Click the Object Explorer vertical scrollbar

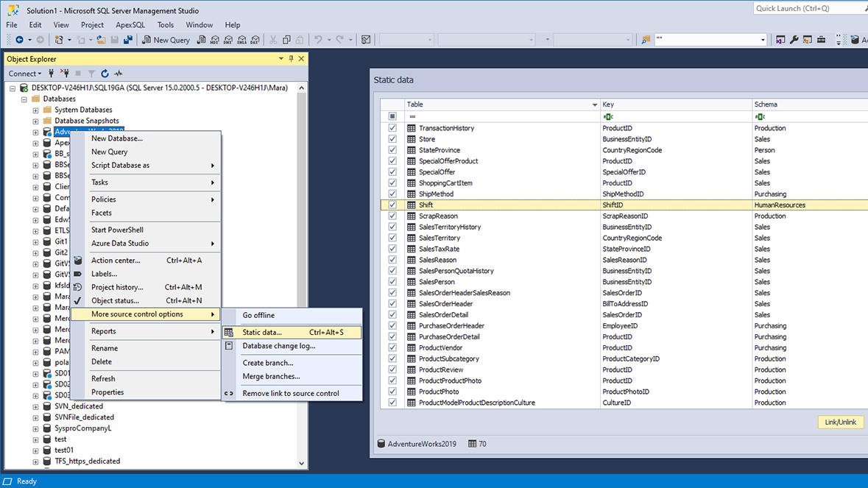pos(301,275)
